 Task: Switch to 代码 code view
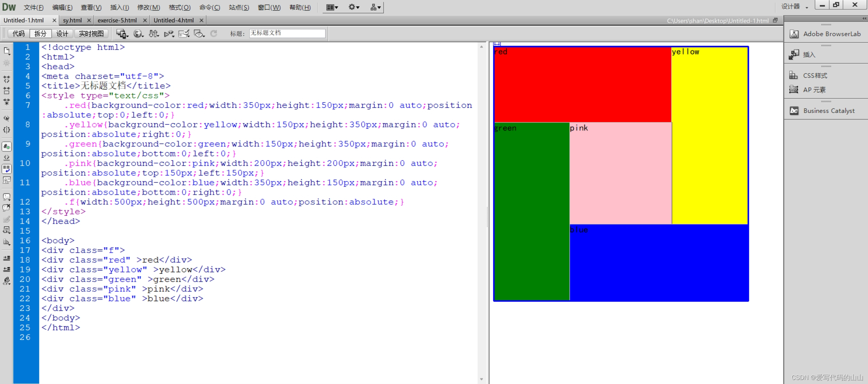pyautogui.click(x=19, y=34)
